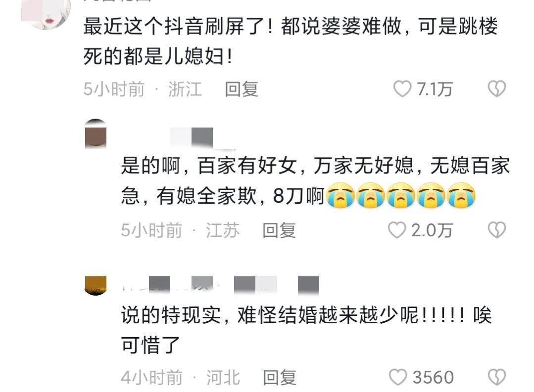Image resolution: width=534 pixels, height=392 pixels.
Task: Tap the 3560 like count
Action: 433,377
